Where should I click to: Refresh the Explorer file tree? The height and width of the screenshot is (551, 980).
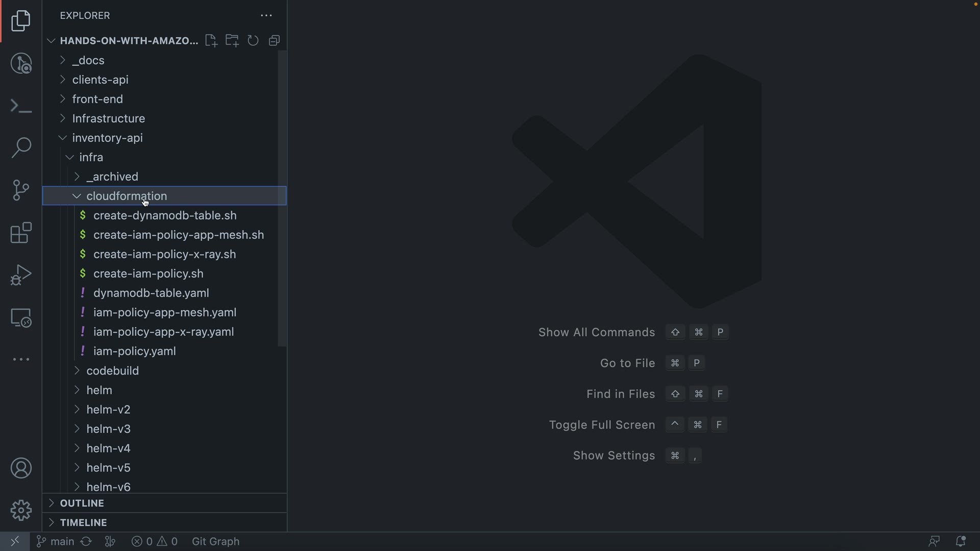(253, 41)
